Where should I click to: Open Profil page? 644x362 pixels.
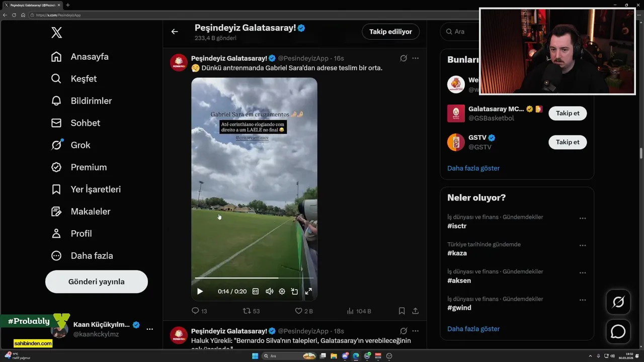tap(71, 234)
